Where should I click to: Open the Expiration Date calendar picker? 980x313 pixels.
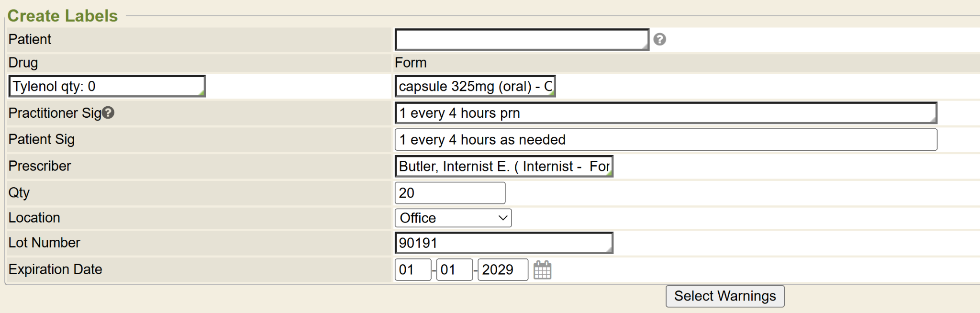[x=542, y=270]
